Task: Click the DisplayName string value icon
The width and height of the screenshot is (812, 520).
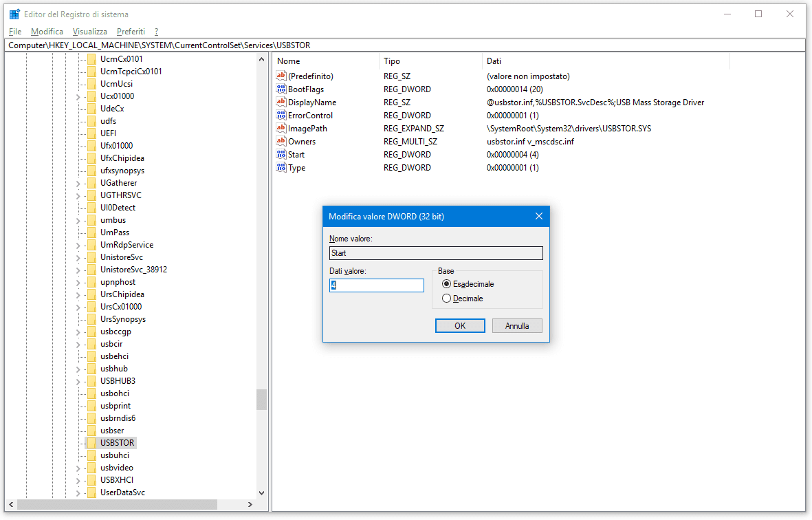Action: pyautogui.click(x=281, y=102)
